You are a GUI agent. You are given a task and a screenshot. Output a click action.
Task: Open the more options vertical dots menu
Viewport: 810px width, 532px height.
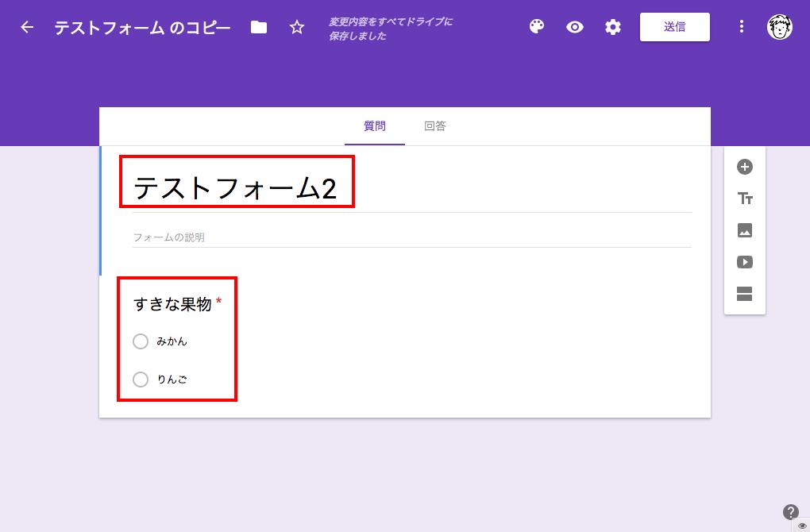(x=741, y=27)
